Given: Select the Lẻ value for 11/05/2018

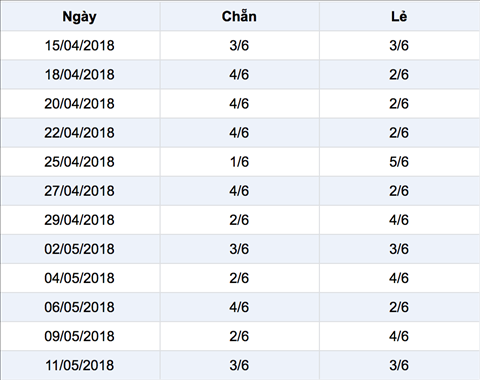Looking at the screenshot, I should click(399, 365).
